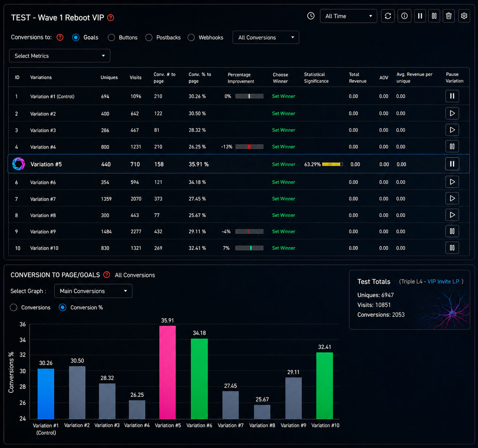Click the blue Variation #1 (Control) chart bar
Image resolution: width=478 pixels, height=448 pixels.
(x=46, y=394)
